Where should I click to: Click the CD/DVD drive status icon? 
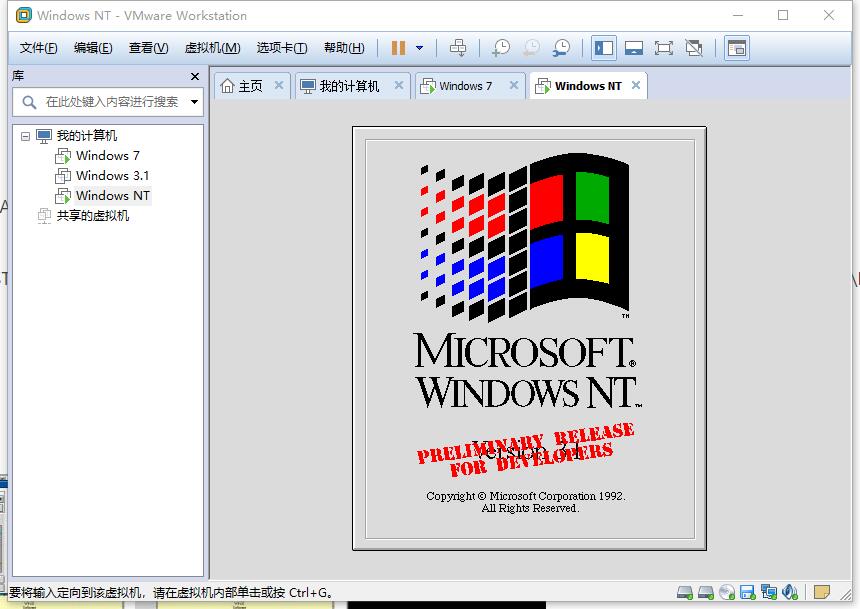727,593
